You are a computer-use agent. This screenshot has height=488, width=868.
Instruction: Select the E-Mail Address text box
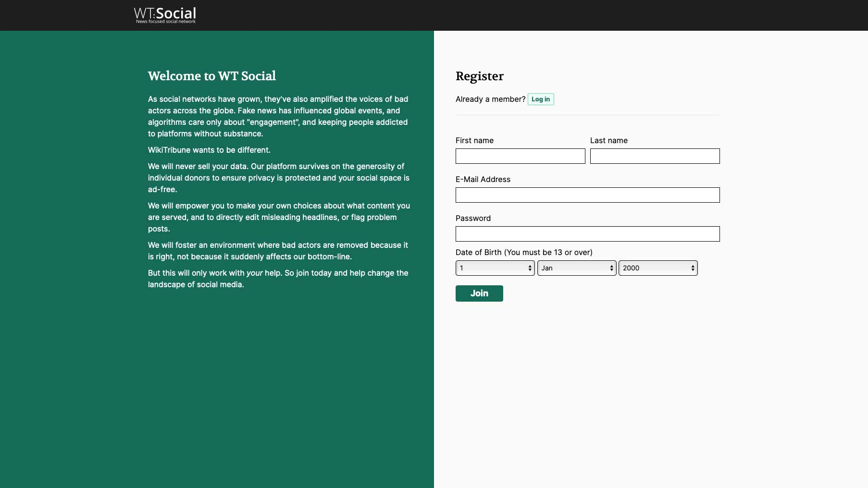point(587,195)
